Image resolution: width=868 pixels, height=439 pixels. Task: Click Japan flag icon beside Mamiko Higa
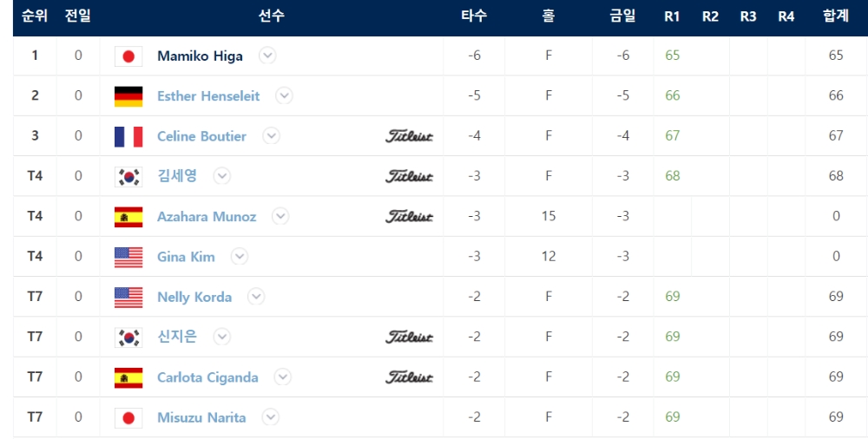pyautogui.click(x=128, y=56)
